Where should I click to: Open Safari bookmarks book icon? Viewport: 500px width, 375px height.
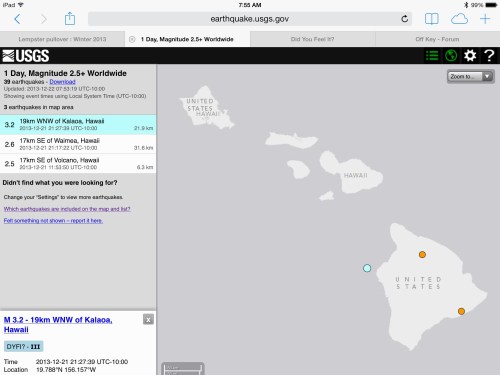click(432, 19)
